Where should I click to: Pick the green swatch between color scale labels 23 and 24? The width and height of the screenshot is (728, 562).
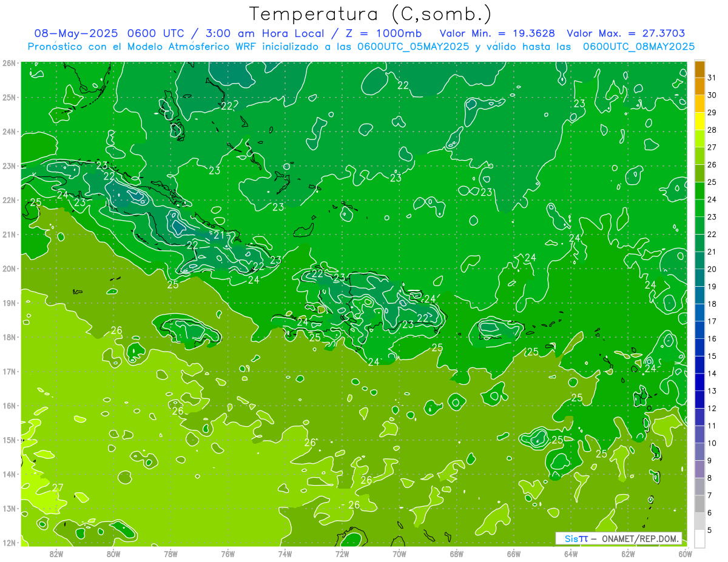point(699,208)
